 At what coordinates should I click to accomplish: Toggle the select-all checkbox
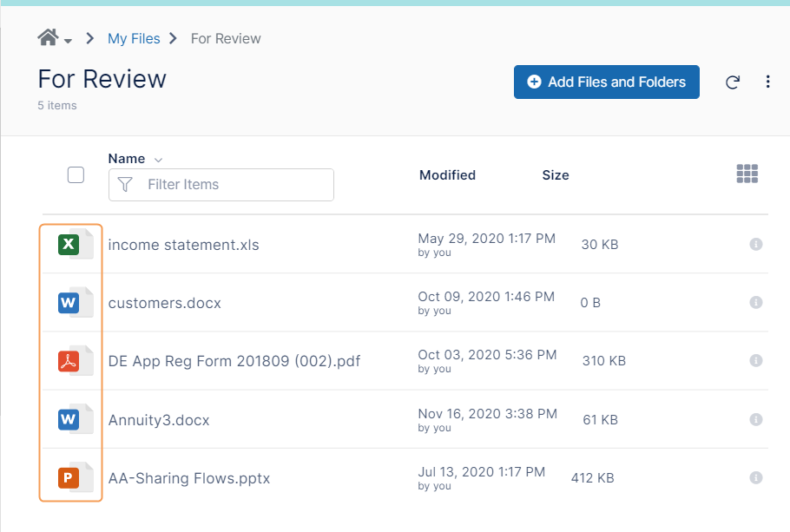(x=76, y=174)
